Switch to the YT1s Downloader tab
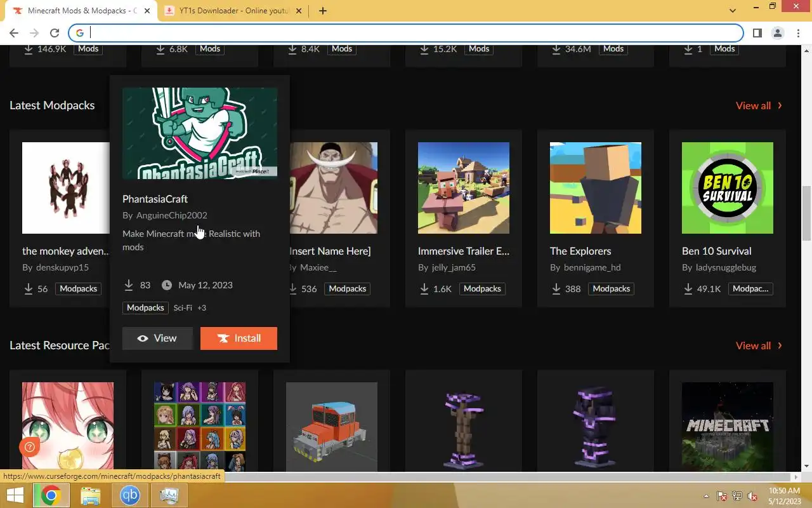 (232, 11)
